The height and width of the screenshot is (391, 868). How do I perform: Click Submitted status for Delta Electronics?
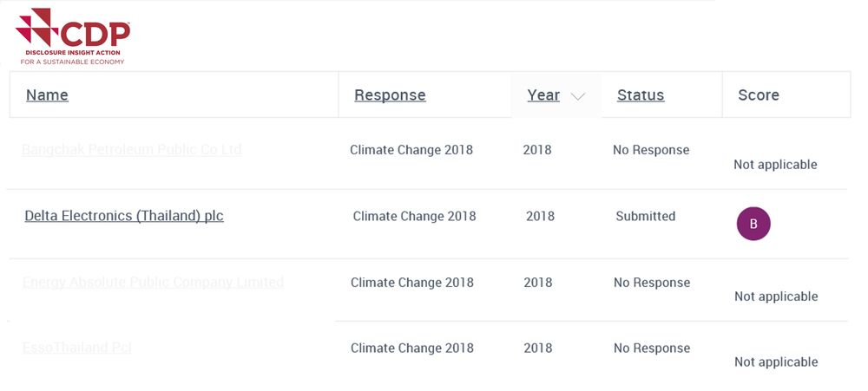tap(646, 216)
